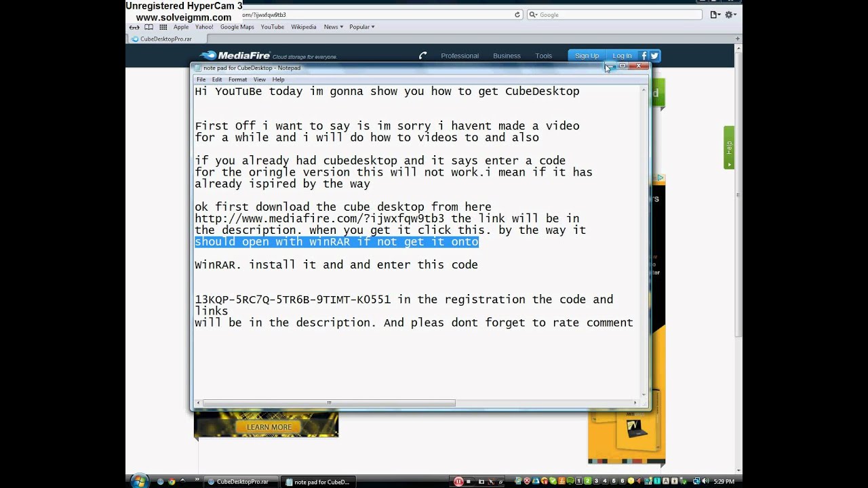Open the browser page menu icon
The image size is (868, 488).
coord(715,14)
